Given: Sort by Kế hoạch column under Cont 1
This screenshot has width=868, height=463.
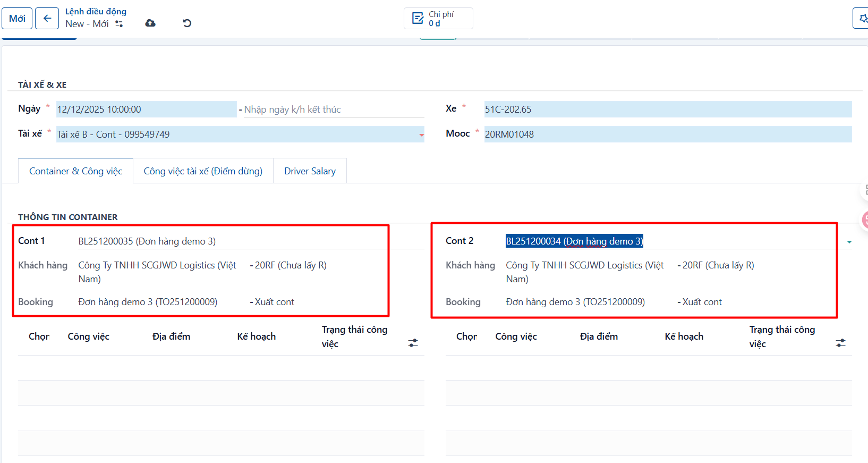Looking at the screenshot, I should 257,336.
